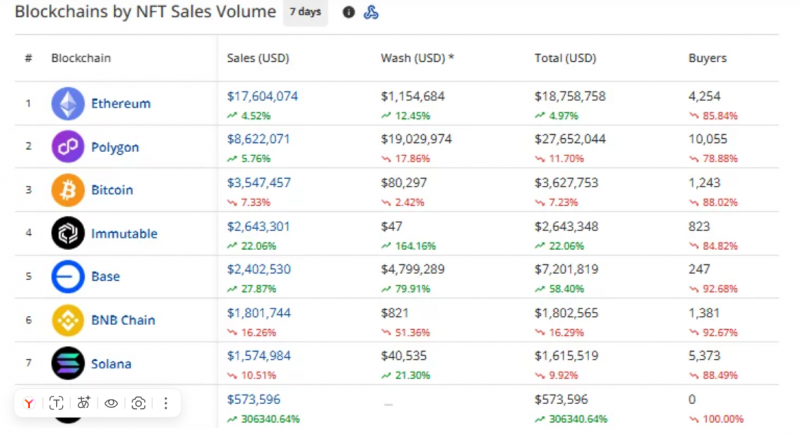
Task: Sort by Buyers column header
Action: 707,58
